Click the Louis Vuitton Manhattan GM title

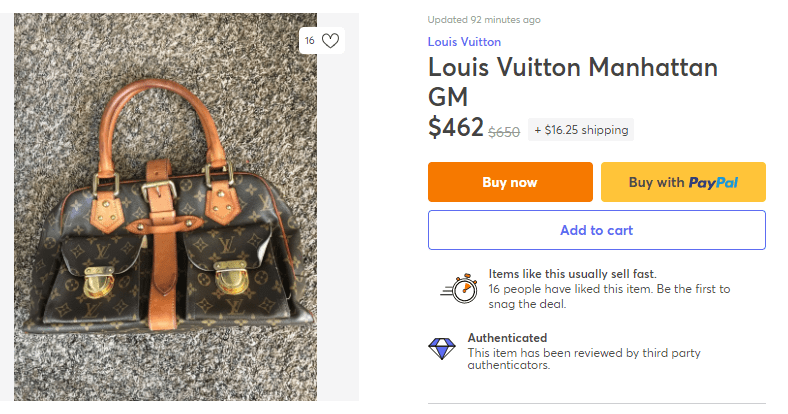(573, 82)
